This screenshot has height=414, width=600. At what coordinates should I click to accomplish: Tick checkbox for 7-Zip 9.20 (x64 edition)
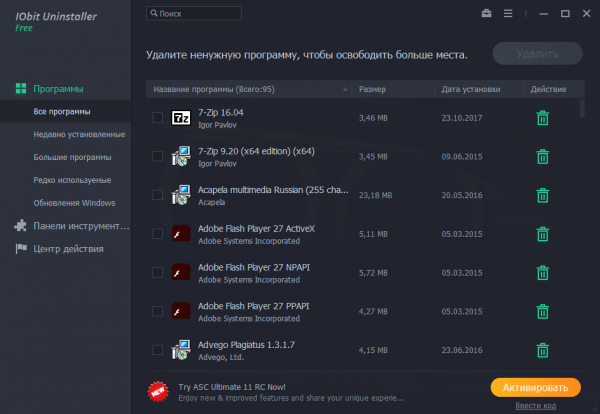(x=157, y=156)
